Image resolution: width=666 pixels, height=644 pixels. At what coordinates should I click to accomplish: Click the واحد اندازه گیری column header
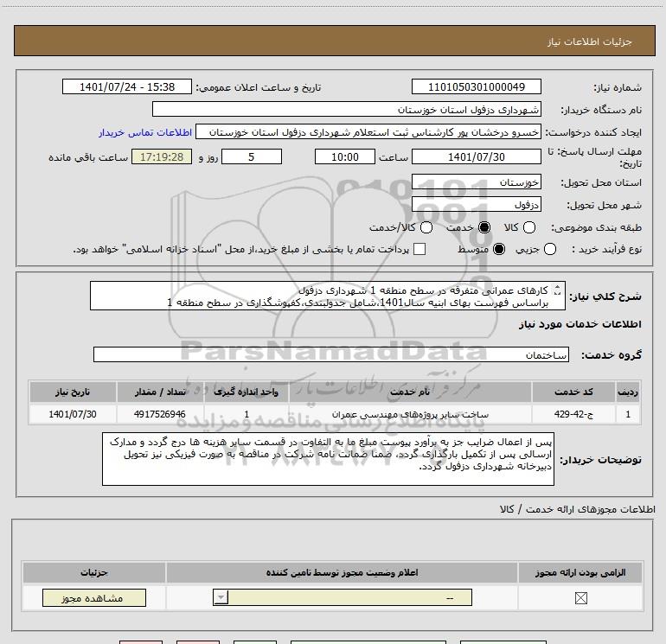(x=247, y=392)
